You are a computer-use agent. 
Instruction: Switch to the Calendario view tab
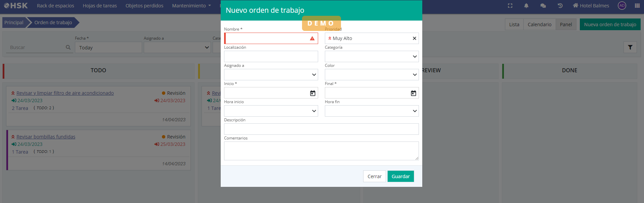(x=539, y=25)
